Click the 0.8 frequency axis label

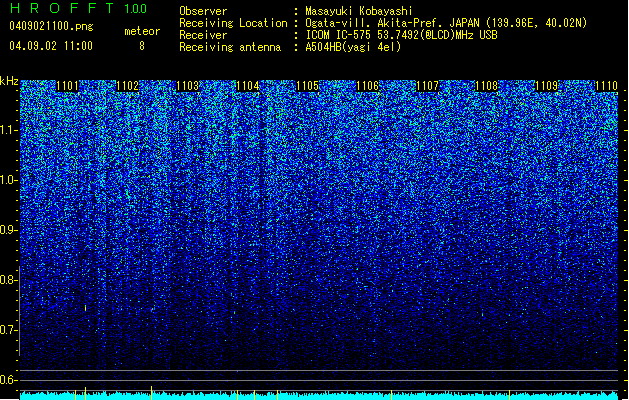point(8,280)
